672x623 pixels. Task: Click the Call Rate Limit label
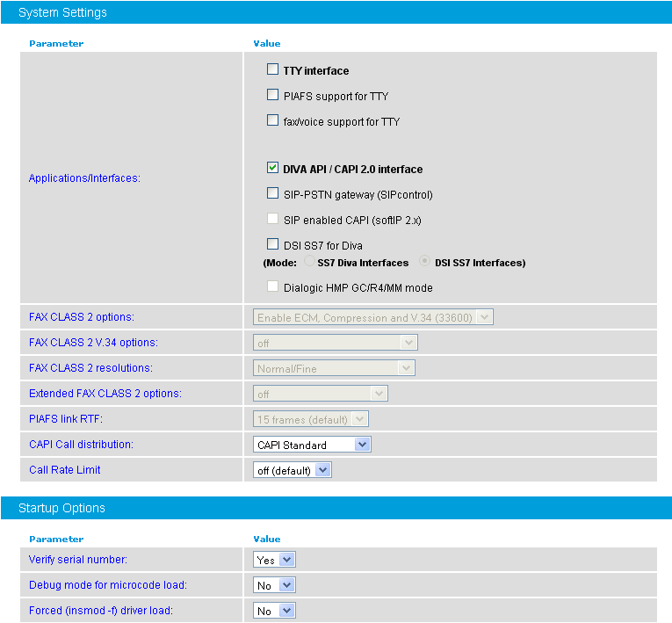pos(65,470)
